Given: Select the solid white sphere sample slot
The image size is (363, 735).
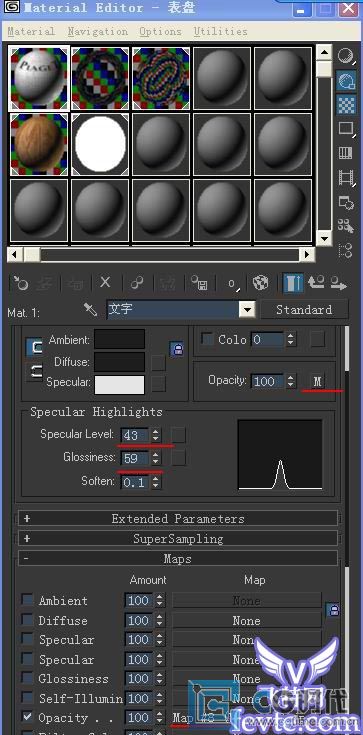Looking at the screenshot, I should [100, 143].
